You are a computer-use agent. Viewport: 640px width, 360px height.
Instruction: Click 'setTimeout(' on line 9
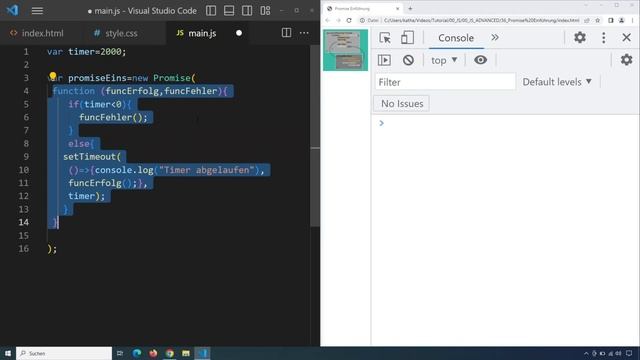[92, 157]
